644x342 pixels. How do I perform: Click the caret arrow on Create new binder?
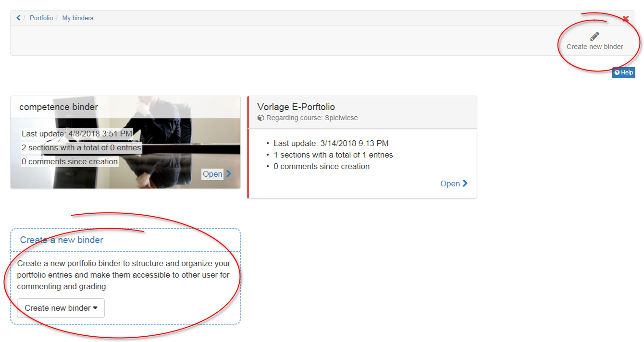pyautogui.click(x=96, y=308)
